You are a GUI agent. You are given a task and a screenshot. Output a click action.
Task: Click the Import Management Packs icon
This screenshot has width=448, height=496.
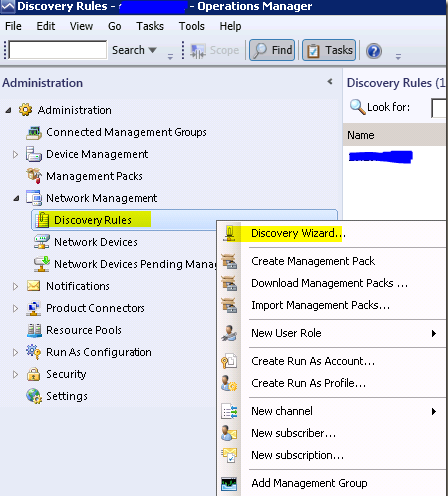point(229,305)
